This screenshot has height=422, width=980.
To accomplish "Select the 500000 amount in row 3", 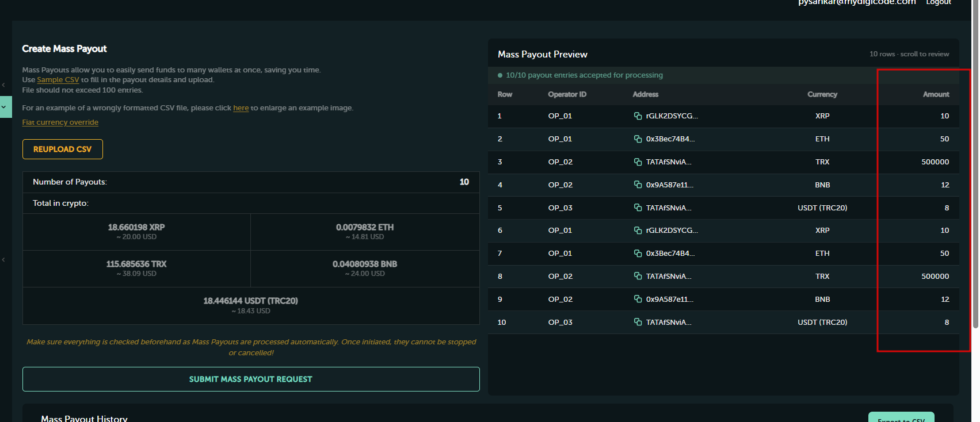I will (935, 162).
